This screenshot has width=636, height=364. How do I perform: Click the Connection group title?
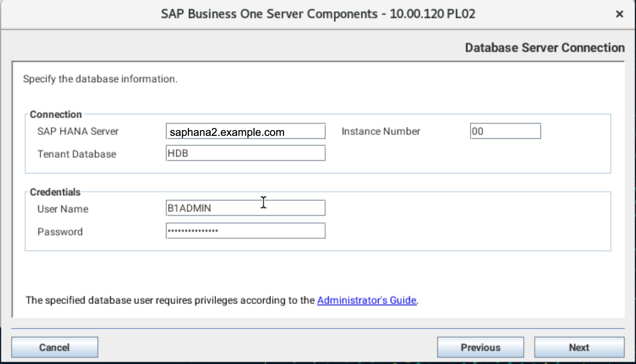pyautogui.click(x=56, y=114)
